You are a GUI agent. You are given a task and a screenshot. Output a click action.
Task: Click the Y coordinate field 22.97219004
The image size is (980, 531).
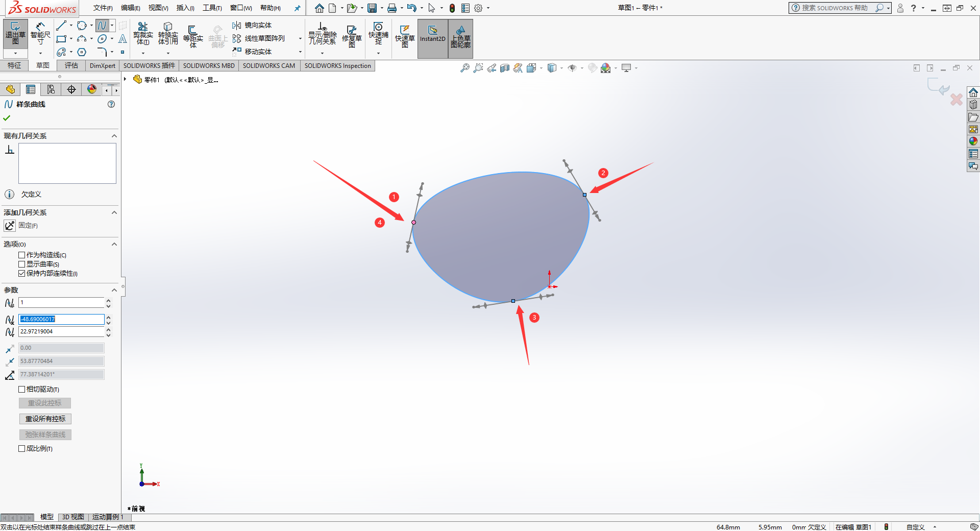click(x=61, y=331)
